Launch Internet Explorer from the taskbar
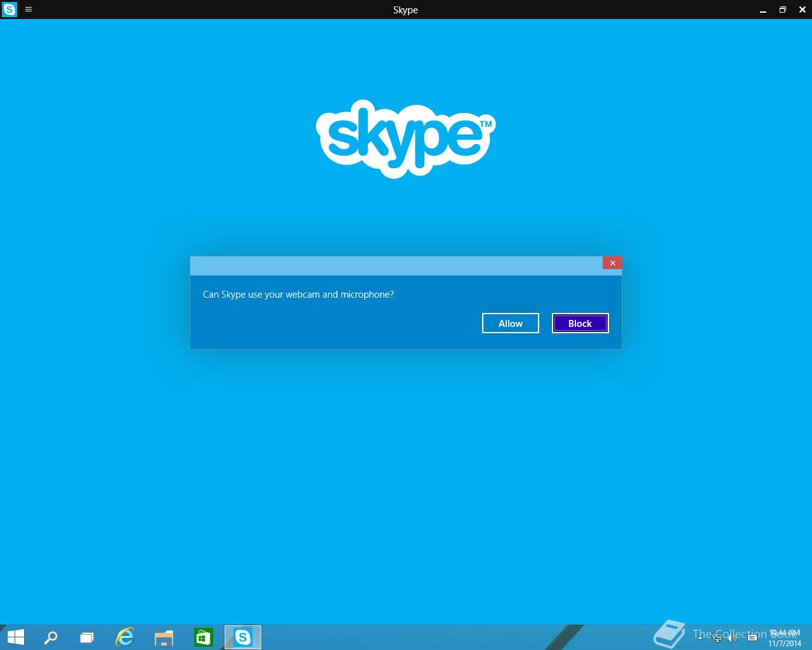The height and width of the screenshot is (650, 812). coord(125,637)
